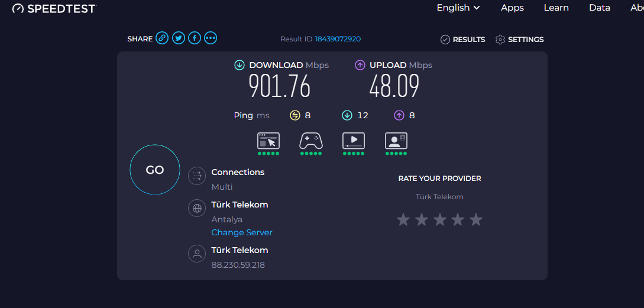Select the web browsing experience icon
644x308 pixels.
pos(268,141)
